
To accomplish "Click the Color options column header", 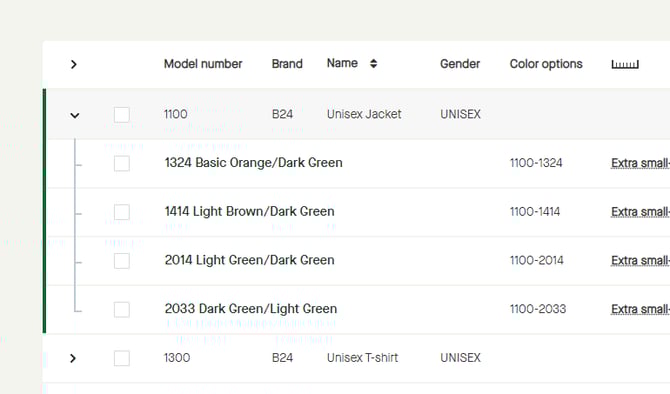I will coord(546,64).
